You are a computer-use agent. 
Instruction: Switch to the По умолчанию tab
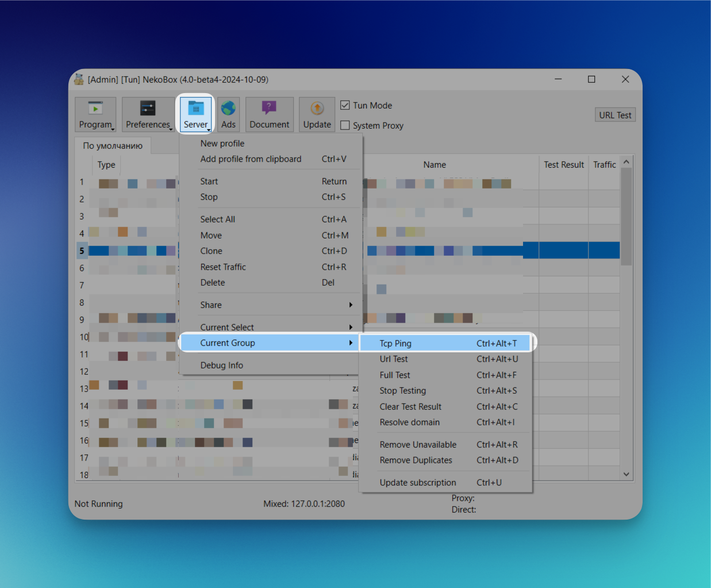[113, 145]
